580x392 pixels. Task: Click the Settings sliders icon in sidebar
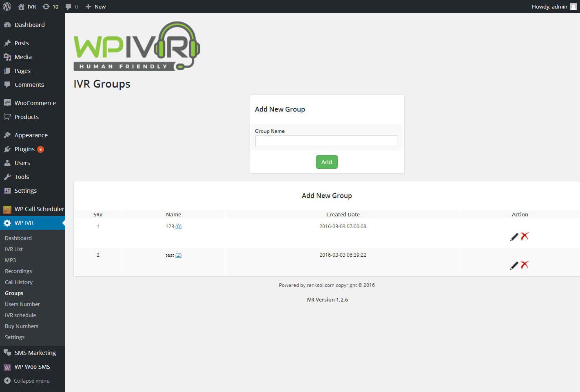point(7,191)
